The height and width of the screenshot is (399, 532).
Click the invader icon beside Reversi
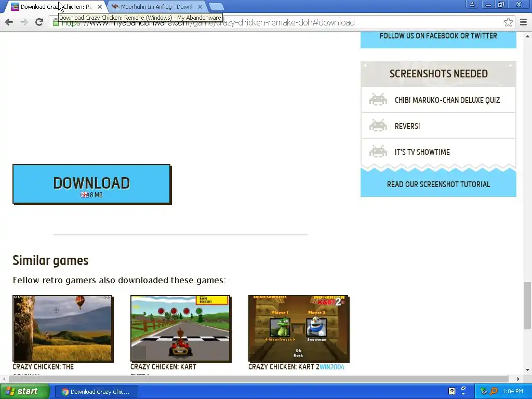[x=378, y=125]
